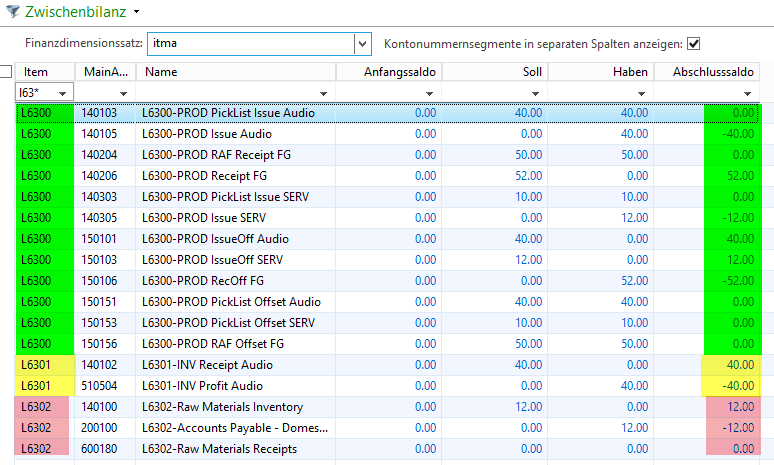The height and width of the screenshot is (465, 774).
Task: Sort by the Abschlusssaldo column header
Action: pyautogui.click(x=713, y=72)
